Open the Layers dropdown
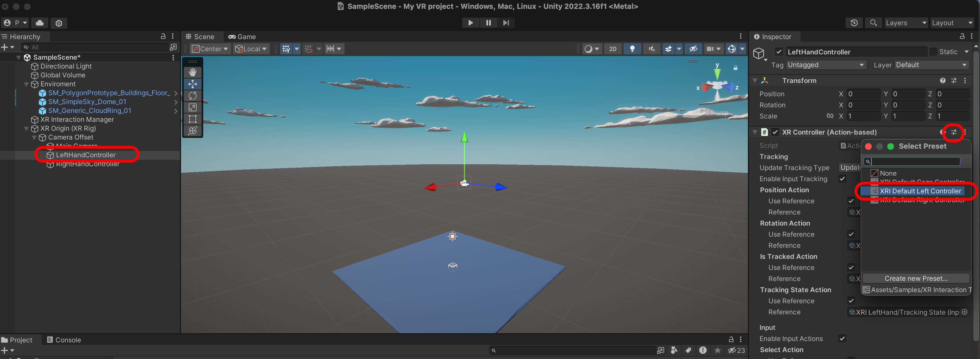Image resolution: width=980 pixels, height=359 pixels. coord(905,23)
